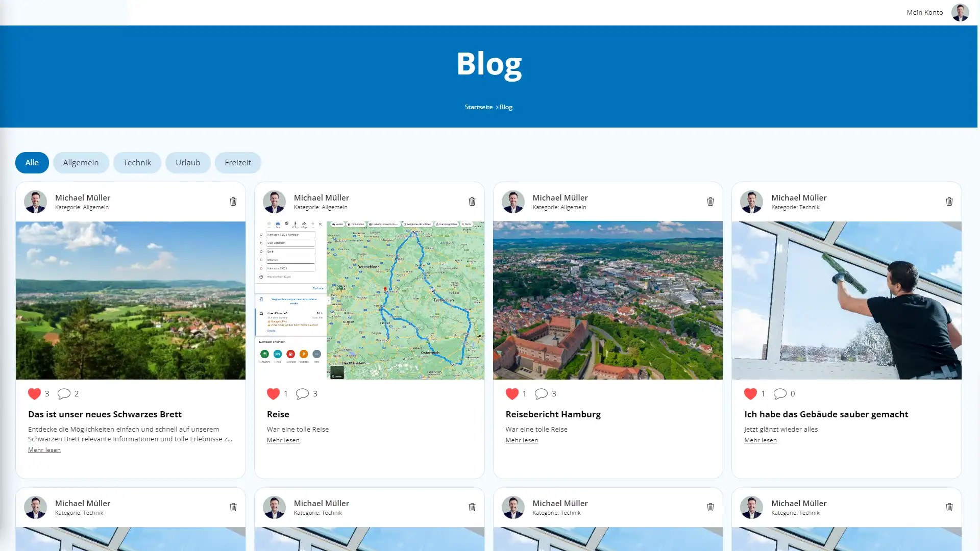
Task: Open comments on 'Das ist unser neues Schwarzes Brett'
Action: 64,394
